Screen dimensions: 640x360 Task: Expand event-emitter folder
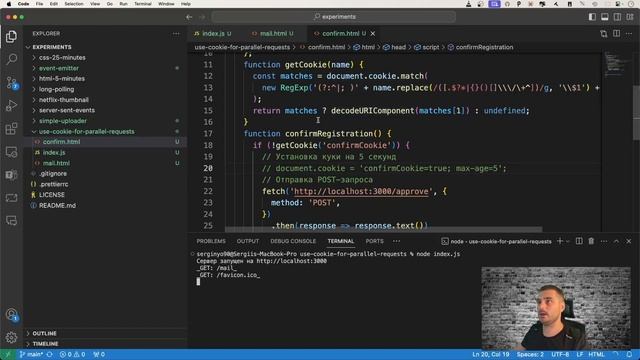(x=59, y=68)
